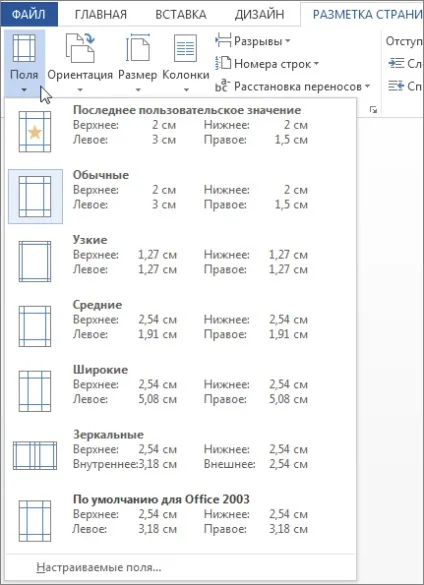Screen dimensions: 424x585
Task: Click the Колонки label
Action: coord(186,75)
